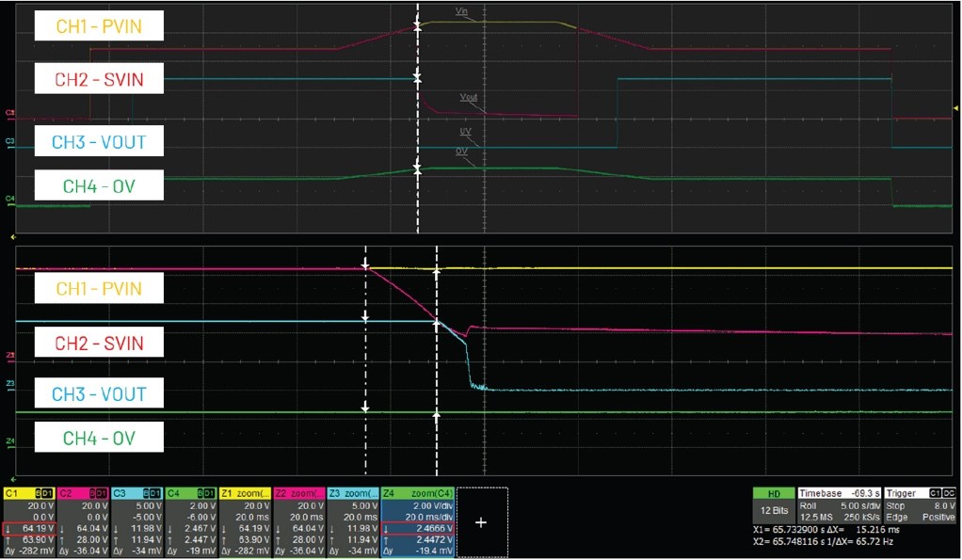Click the C4 ground marker on upper grid
962x560 pixels.
coord(9,199)
